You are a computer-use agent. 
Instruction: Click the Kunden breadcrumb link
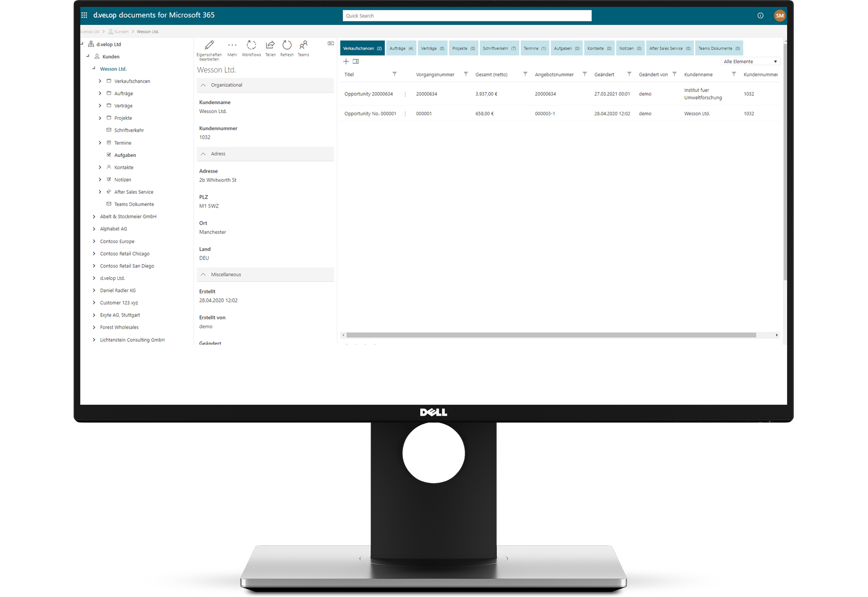122,32
